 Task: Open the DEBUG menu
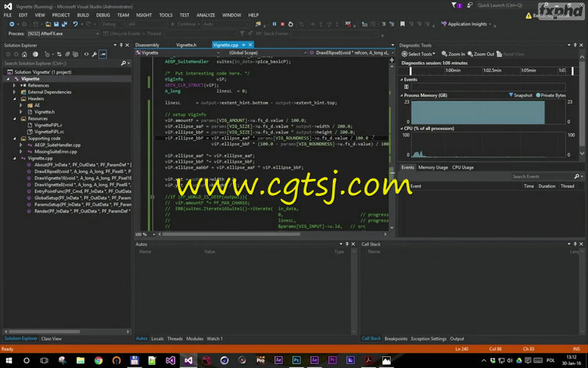pos(103,15)
